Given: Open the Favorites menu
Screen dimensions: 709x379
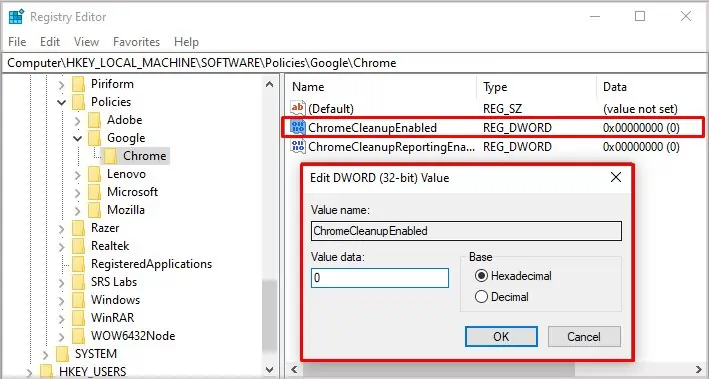Looking at the screenshot, I should click(x=137, y=42).
